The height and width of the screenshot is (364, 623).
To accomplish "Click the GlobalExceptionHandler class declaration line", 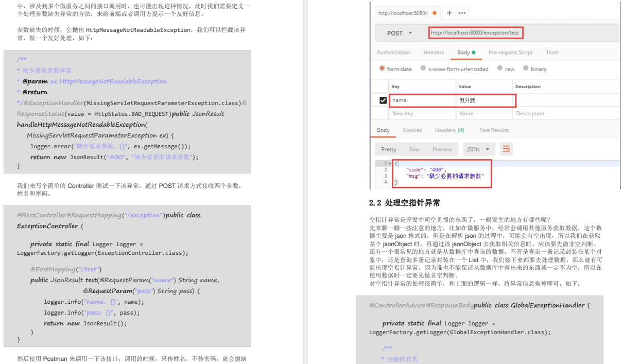I will pyautogui.click(x=479, y=305).
